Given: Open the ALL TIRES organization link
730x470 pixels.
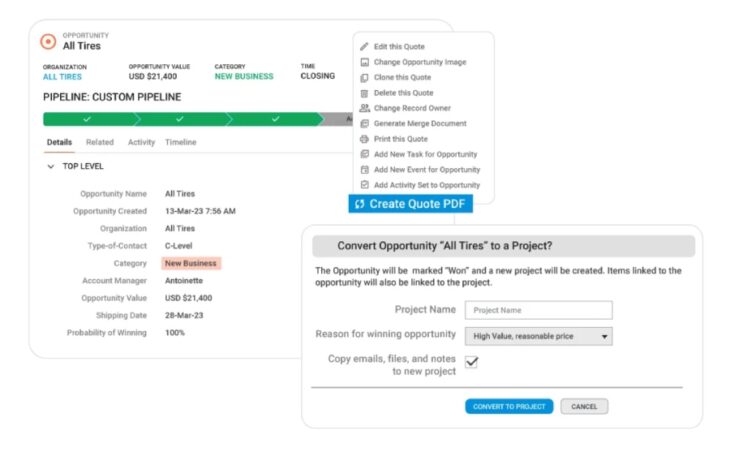Looking at the screenshot, I should click(x=62, y=77).
